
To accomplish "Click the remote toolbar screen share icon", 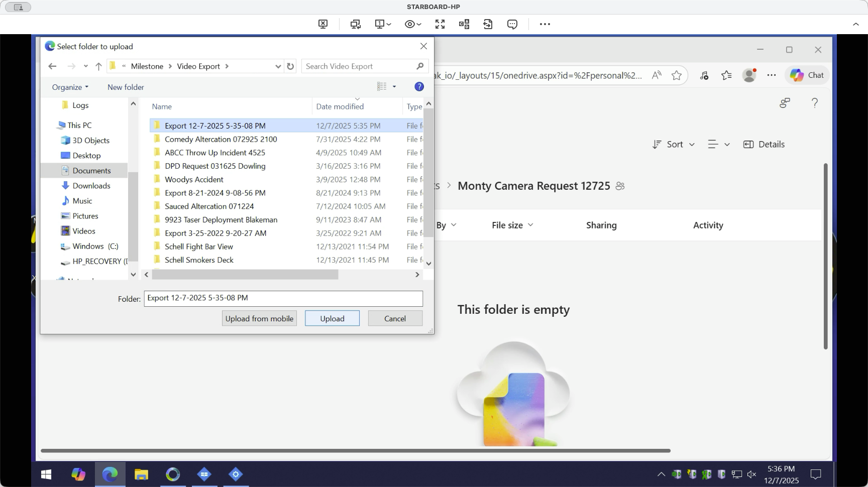I will point(356,24).
